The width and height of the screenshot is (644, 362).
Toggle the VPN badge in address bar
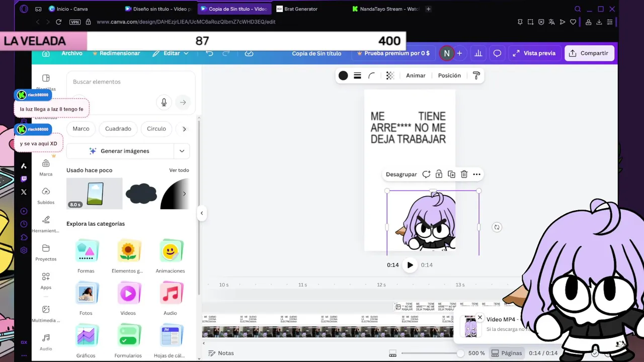pyautogui.click(x=75, y=22)
